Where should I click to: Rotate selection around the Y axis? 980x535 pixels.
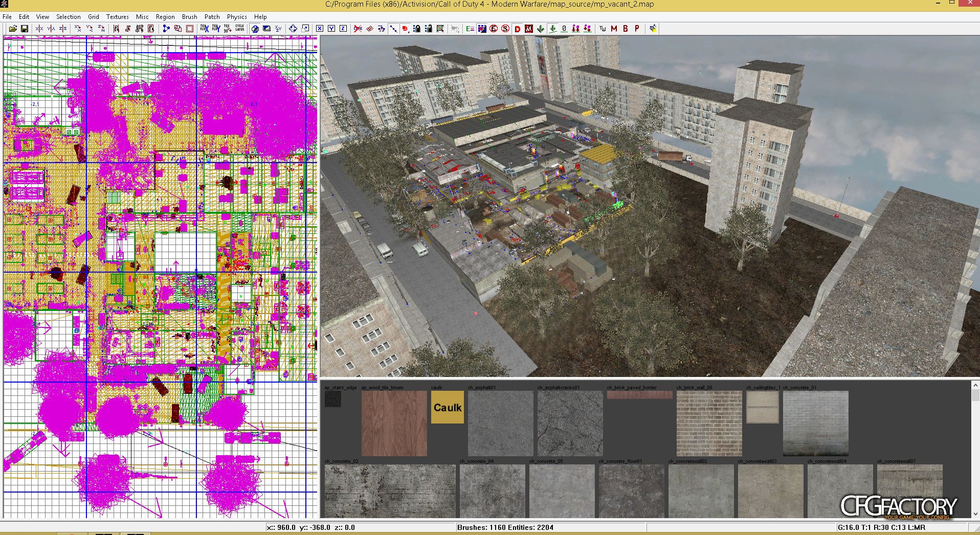click(x=90, y=29)
